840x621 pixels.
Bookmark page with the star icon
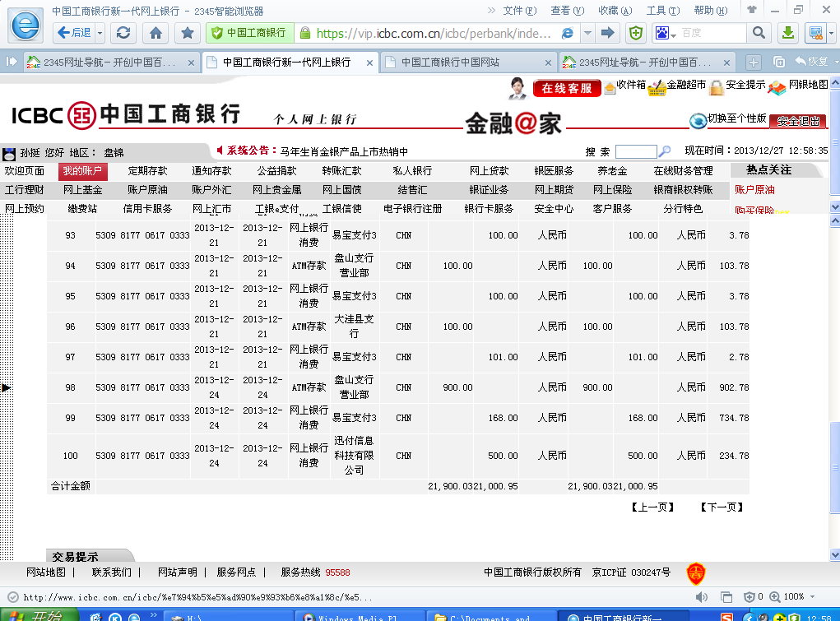click(188, 33)
